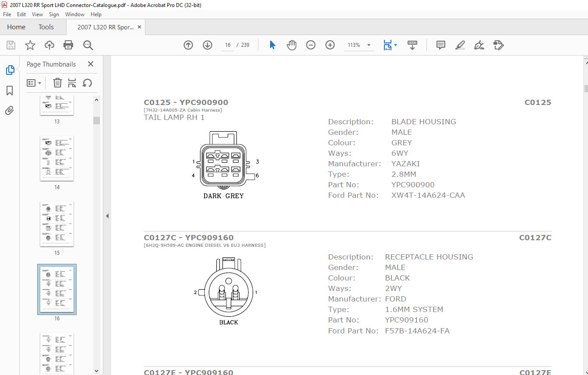Click the Stamp tool icon
588x375 pixels.
pyautogui.click(x=498, y=45)
